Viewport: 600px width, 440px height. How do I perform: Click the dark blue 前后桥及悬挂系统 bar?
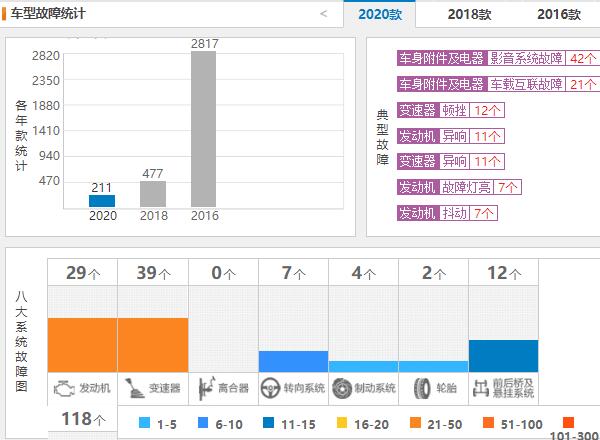point(503,356)
